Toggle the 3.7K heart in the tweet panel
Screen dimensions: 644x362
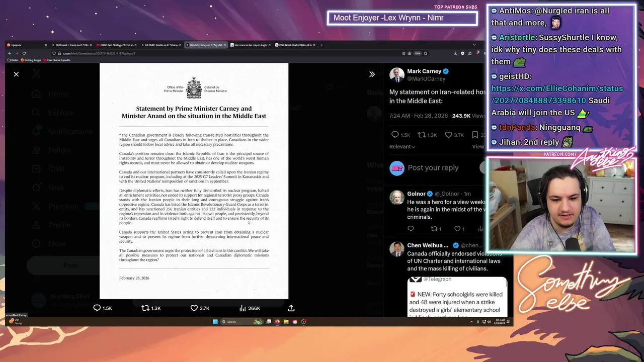(x=448, y=135)
